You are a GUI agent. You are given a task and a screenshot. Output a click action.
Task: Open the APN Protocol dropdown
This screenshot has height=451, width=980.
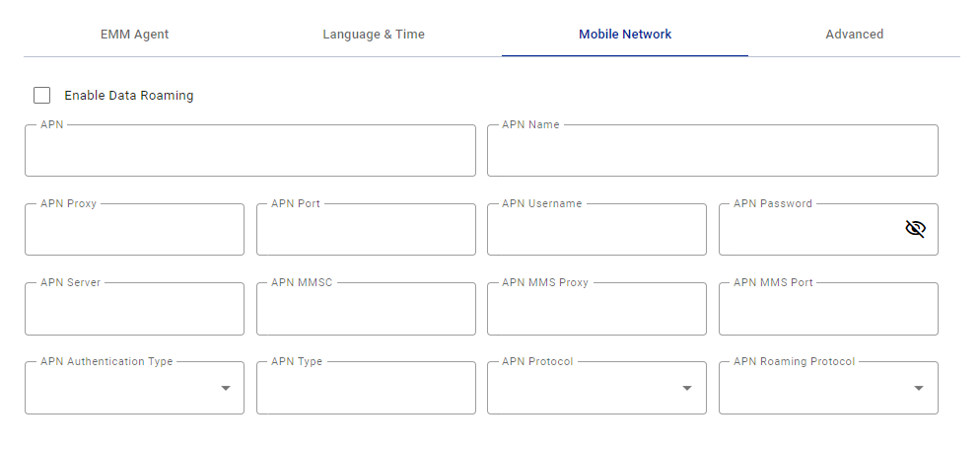[596, 388]
